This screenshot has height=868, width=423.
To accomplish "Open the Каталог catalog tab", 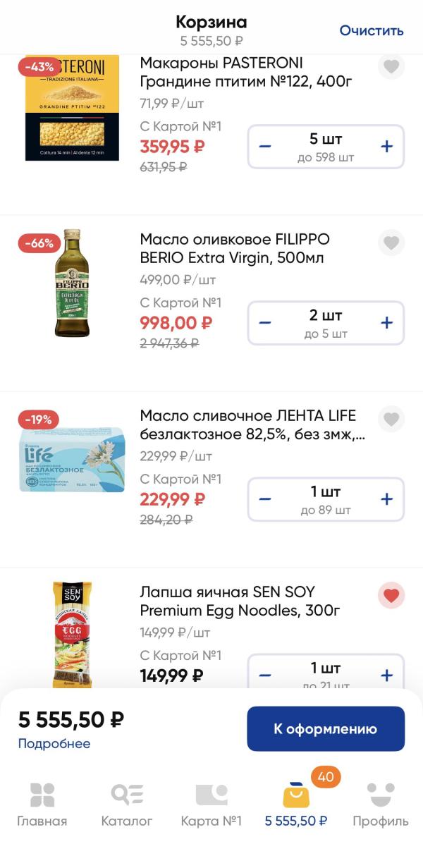I will coord(127,804).
